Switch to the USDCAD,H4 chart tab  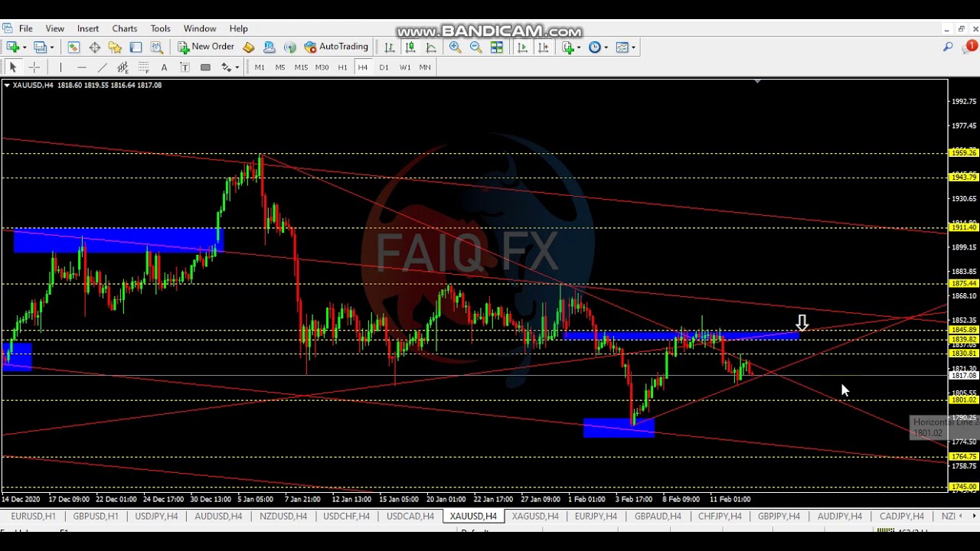(x=410, y=517)
